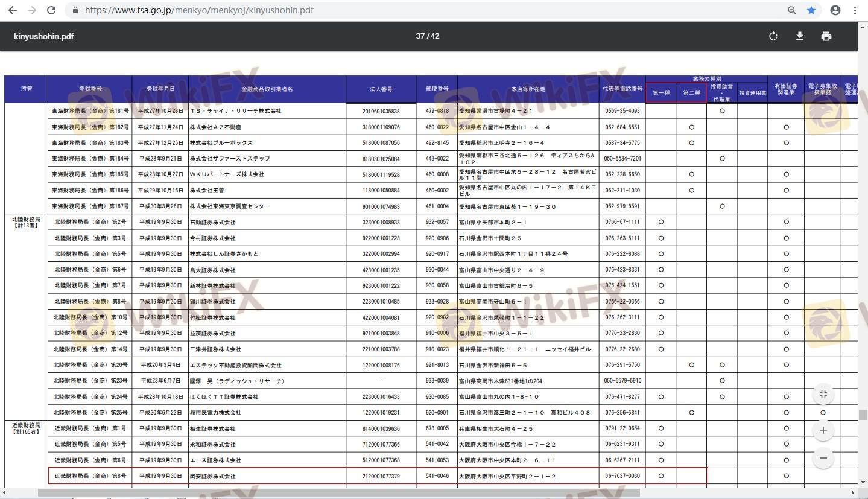Screen dimensions: 868x499
Task: Click the kinyushohin.pdf title text
Action: pyautogui.click(x=43, y=36)
